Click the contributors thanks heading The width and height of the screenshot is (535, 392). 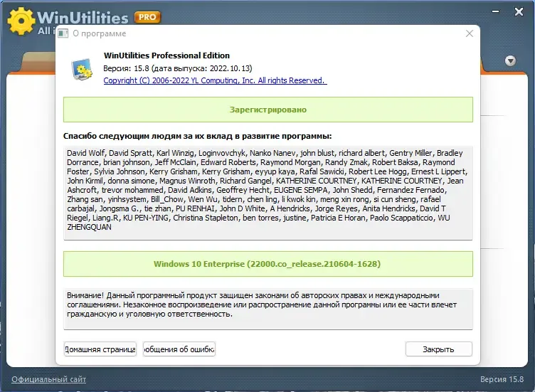pyautogui.click(x=198, y=136)
